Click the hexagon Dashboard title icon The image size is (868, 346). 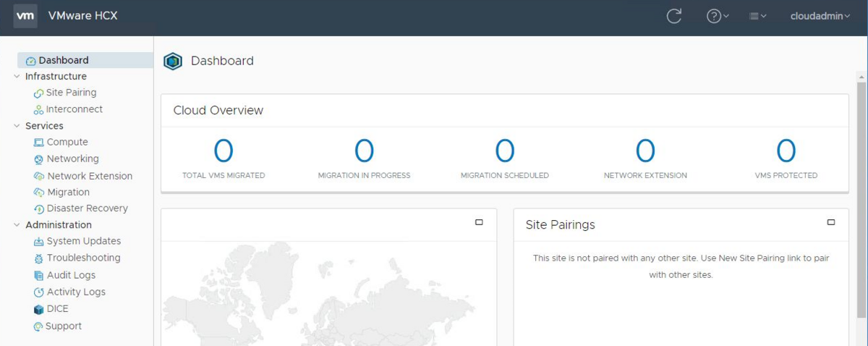click(173, 62)
